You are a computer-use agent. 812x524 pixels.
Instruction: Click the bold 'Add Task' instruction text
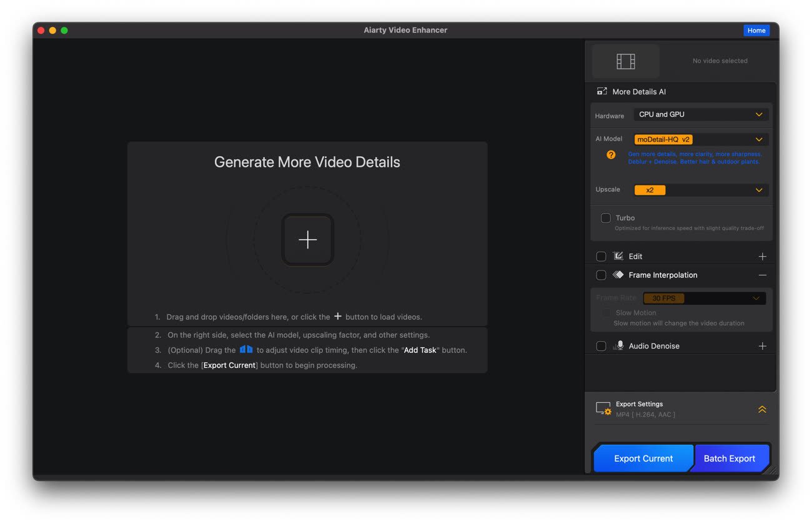tap(420, 350)
